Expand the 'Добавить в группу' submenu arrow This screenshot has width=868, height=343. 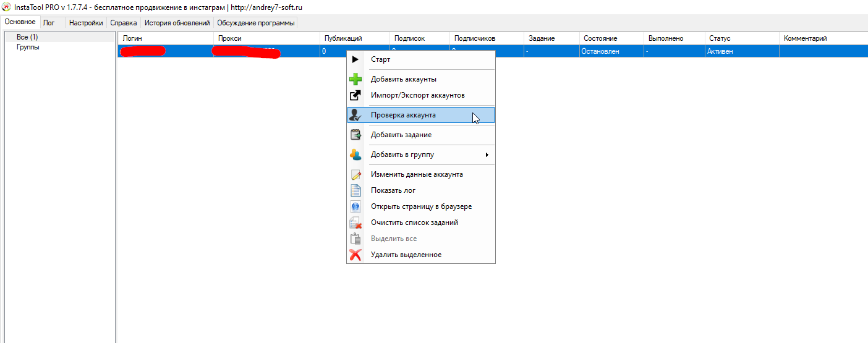(487, 155)
